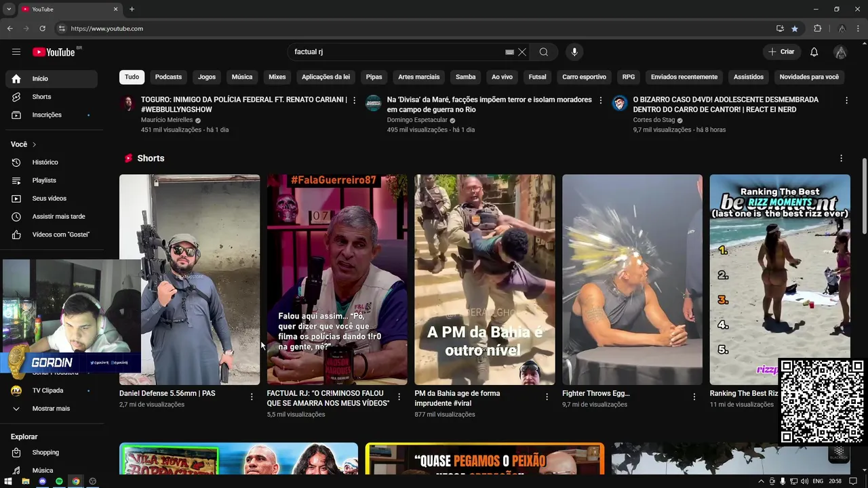Open the YouTube hamburger guide menu
This screenshot has height=488, width=868.
click(x=16, y=52)
